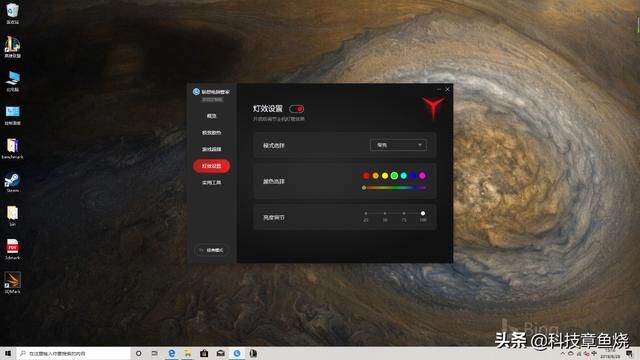640x360 pixels.
Task: Open File Explorer from the taskbar
Action: [x=188, y=353]
